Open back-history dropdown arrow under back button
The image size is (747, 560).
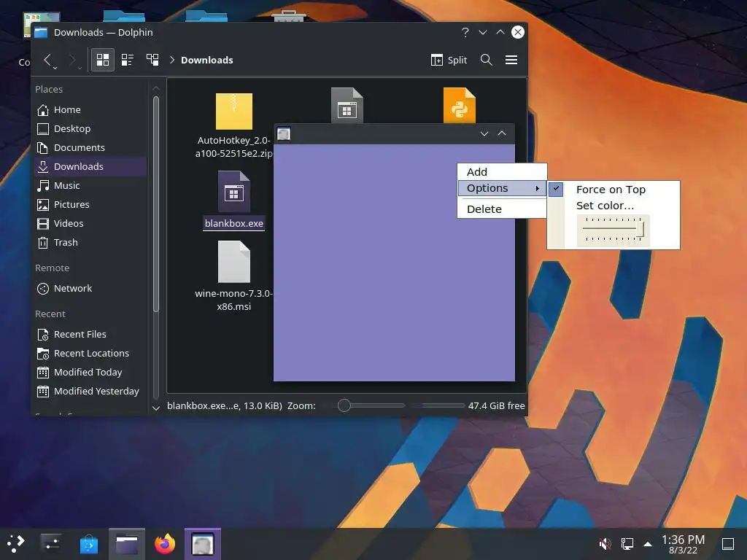(x=55, y=68)
